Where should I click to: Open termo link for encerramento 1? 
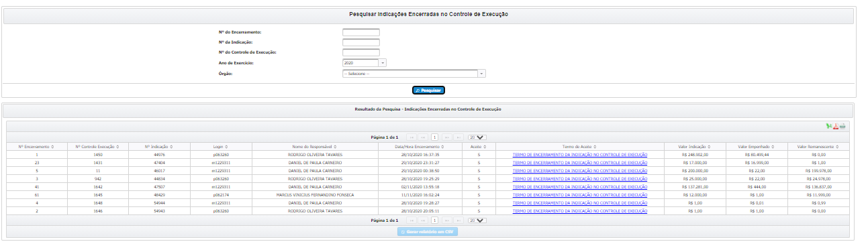(580, 154)
